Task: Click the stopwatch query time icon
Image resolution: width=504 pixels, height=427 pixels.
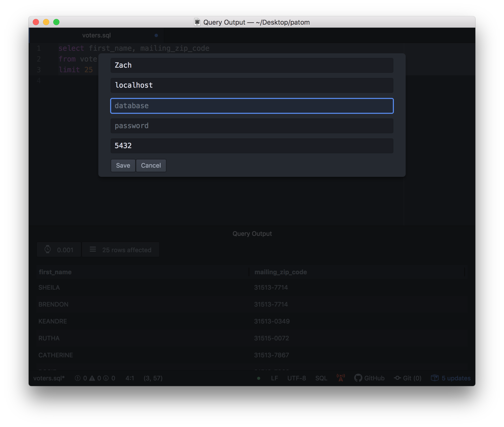Action: 48,249
